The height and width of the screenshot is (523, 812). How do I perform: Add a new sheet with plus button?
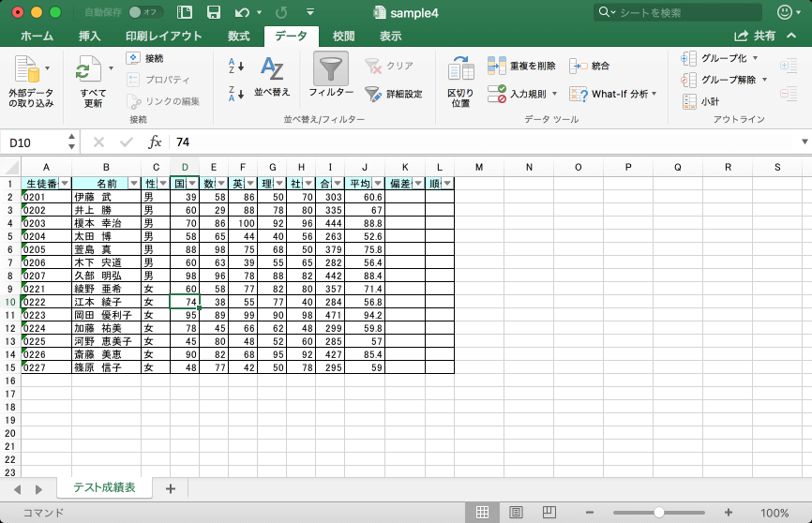click(x=170, y=488)
